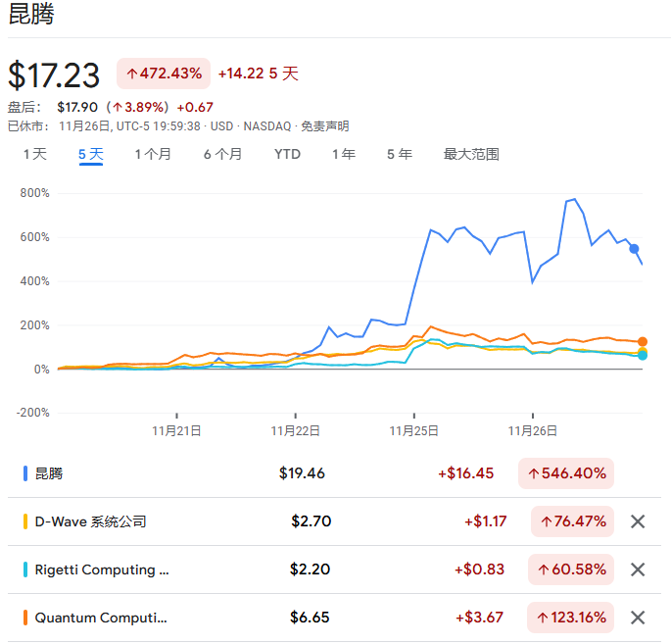The width and height of the screenshot is (671, 644).
Task: Click the yellow D-Wave legend color bar
Action: point(25,521)
